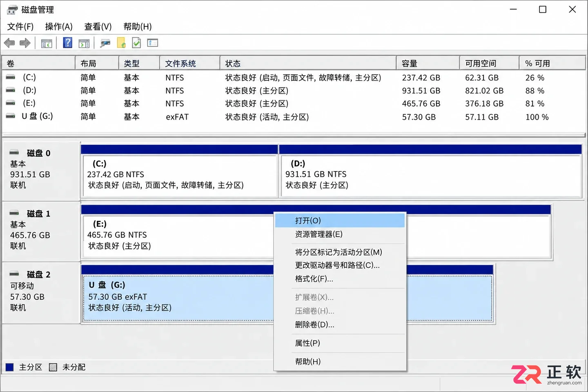Click the blue question mark help icon
Viewport: 588px width, 392px height.
pos(68,42)
